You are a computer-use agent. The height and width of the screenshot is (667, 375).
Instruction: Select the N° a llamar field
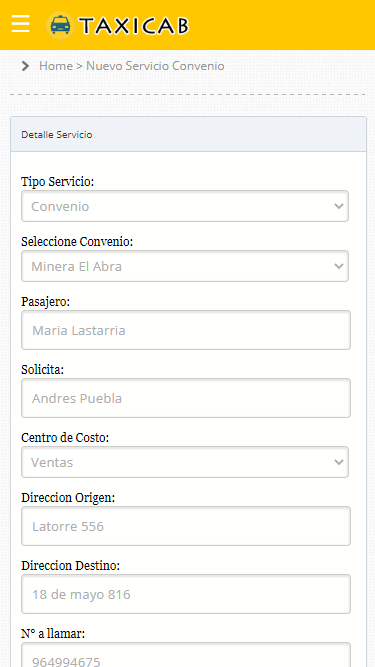click(186, 655)
